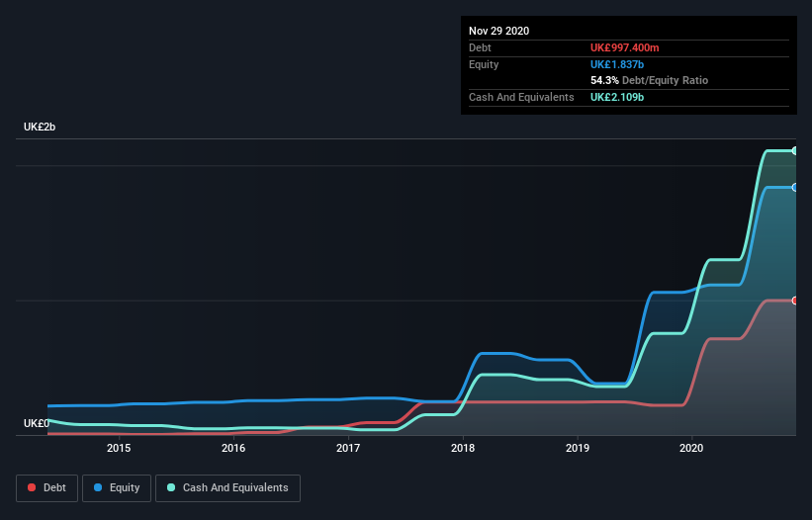Click the UK£997.400m debt value
Image resolution: width=812 pixels, height=520 pixels.
click(x=624, y=47)
